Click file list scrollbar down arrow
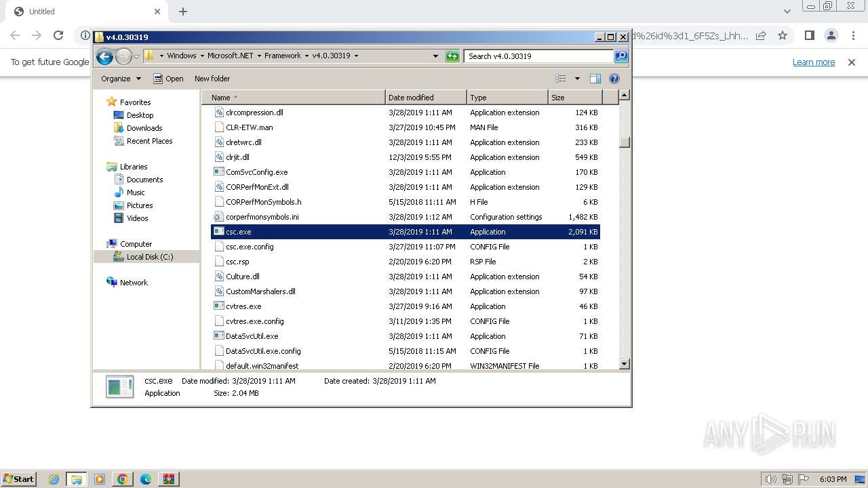This screenshot has width=868, height=488. (625, 364)
